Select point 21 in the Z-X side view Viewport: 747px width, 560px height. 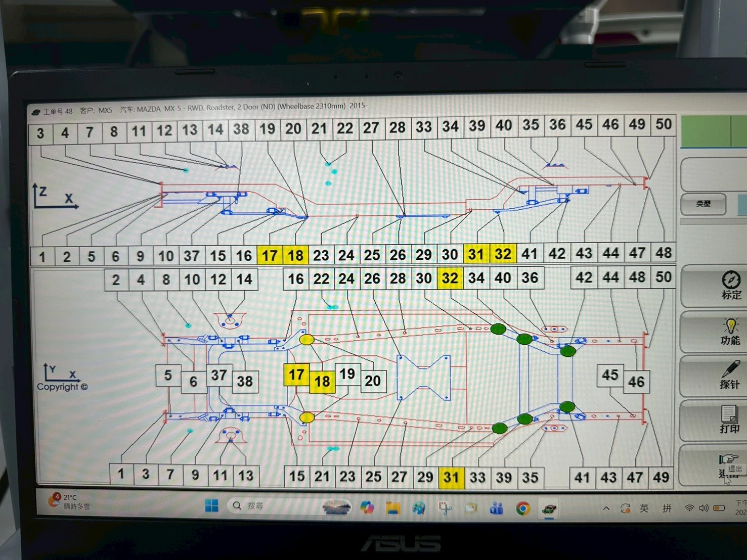(319, 128)
